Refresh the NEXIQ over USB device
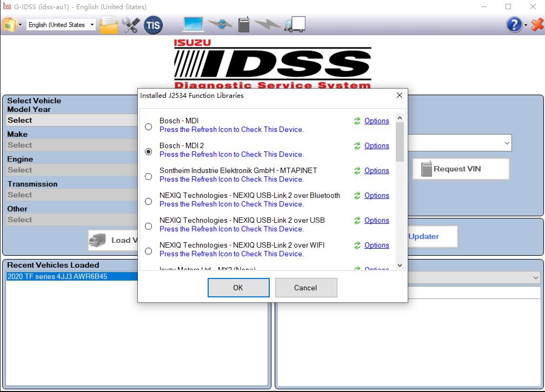 [x=357, y=220]
